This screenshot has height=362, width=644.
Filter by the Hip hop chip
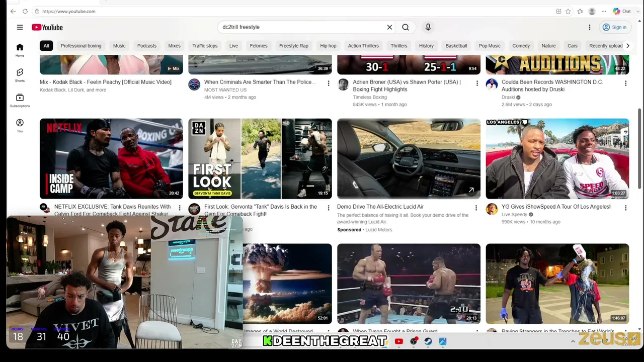(328, 46)
